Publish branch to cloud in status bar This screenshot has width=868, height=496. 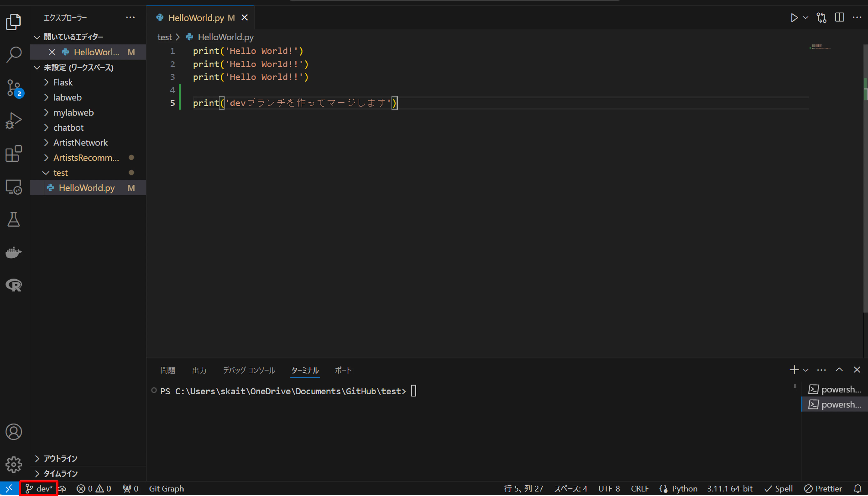click(62, 488)
